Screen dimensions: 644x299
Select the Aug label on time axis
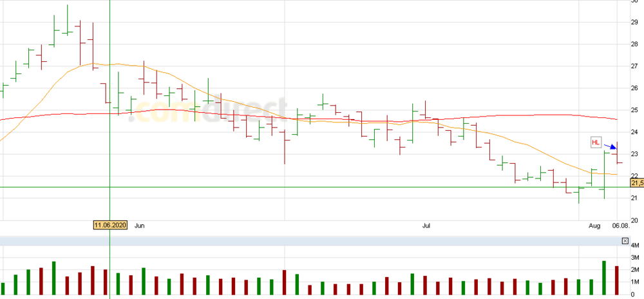pyautogui.click(x=594, y=226)
